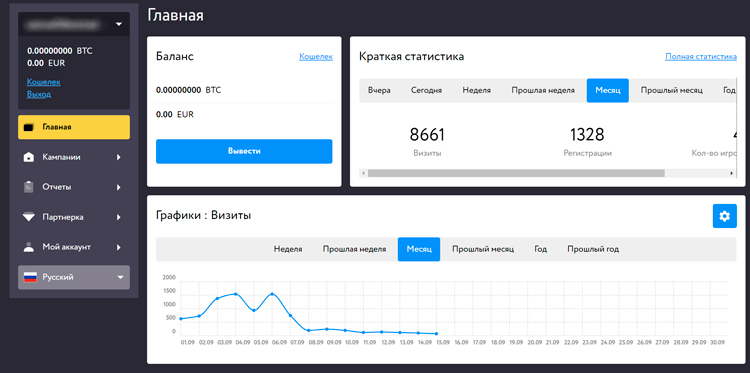This screenshot has height=373, width=750.
Task: Select the Сегодня statistics tab
Action: click(x=426, y=90)
